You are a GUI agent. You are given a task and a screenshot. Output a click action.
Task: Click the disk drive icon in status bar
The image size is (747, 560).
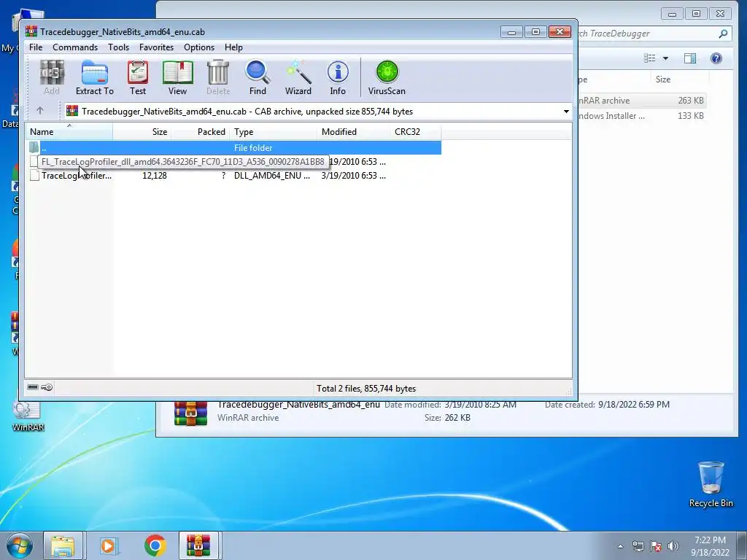click(33, 387)
